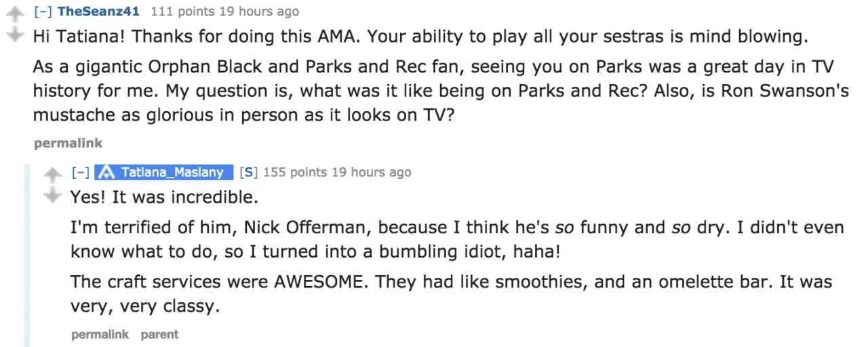Viewport: 868px width, 347px height.
Task: Open permalink of Tatiana_Maslany's reply
Action: pos(100,334)
